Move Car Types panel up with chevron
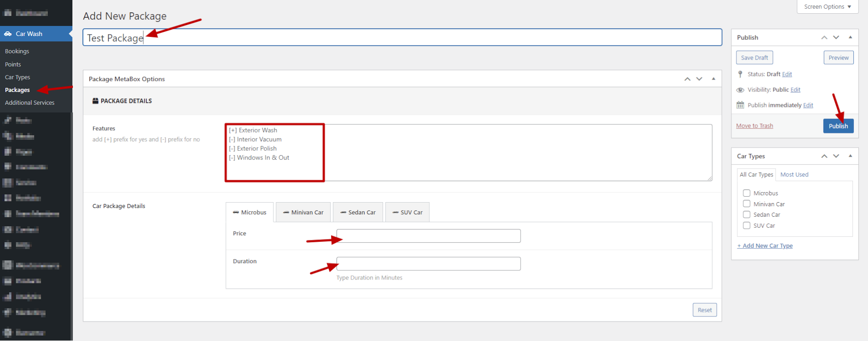 [824, 156]
